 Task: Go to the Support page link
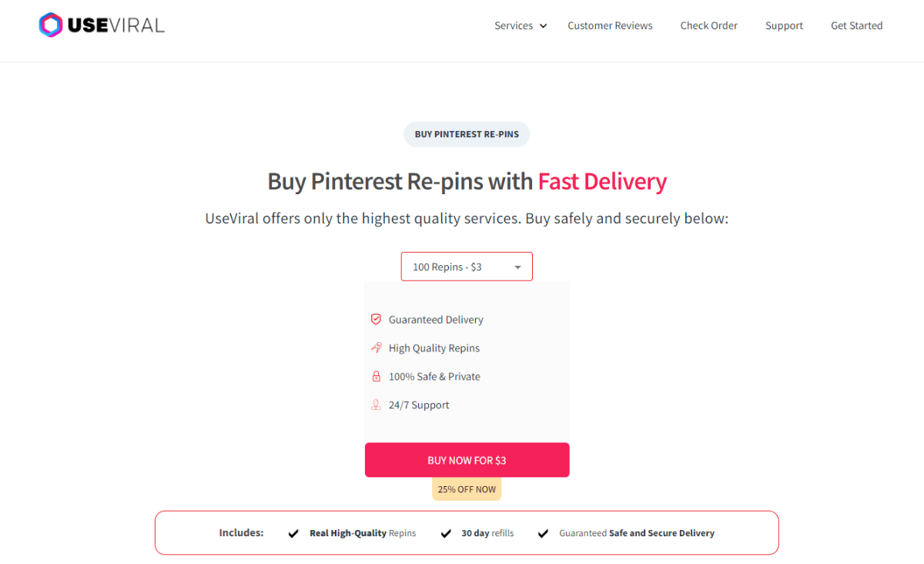(784, 25)
